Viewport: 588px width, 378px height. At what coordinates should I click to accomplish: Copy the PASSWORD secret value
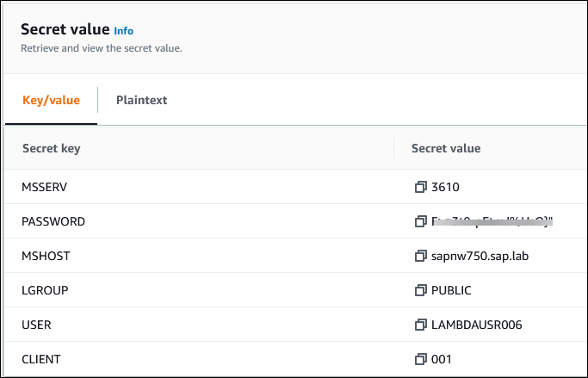[420, 221]
